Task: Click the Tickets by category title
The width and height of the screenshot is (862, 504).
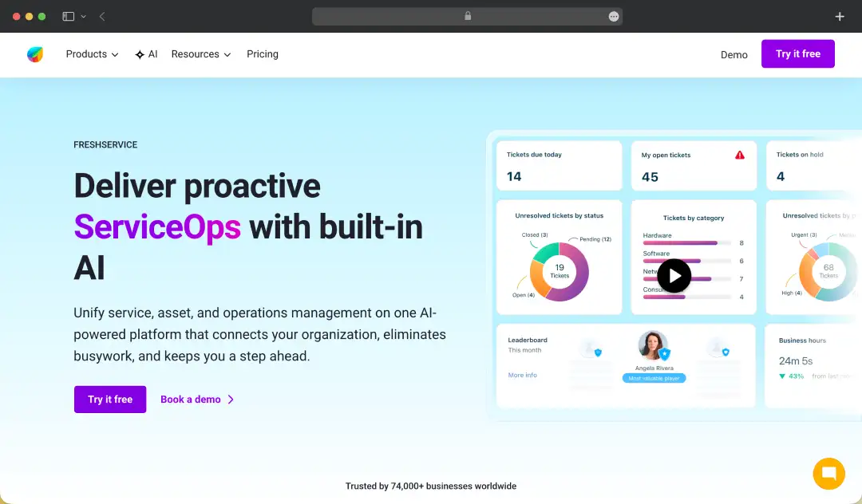Action: click(694, 218)
